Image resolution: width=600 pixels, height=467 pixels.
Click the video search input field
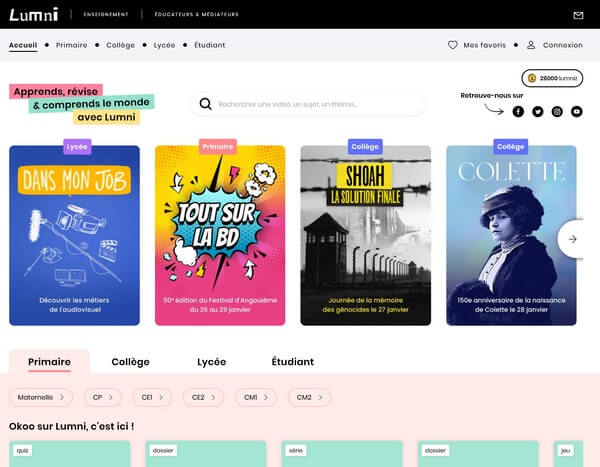click(308, 104)
